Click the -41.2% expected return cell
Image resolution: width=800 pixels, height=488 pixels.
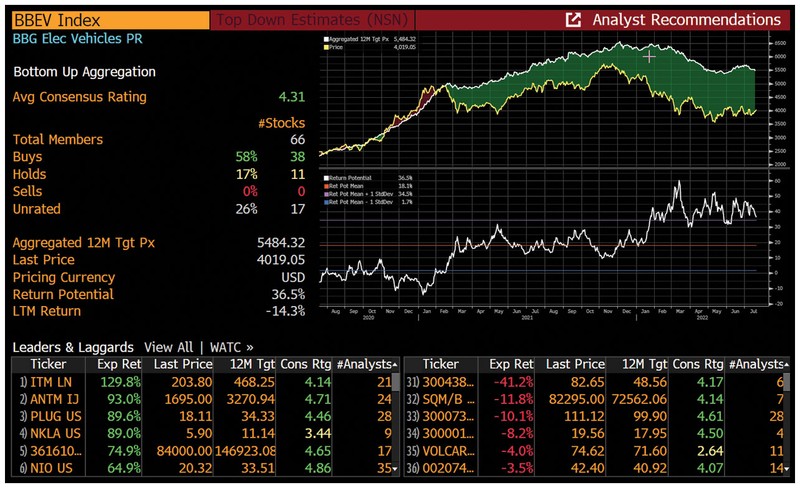click(513, 382)
